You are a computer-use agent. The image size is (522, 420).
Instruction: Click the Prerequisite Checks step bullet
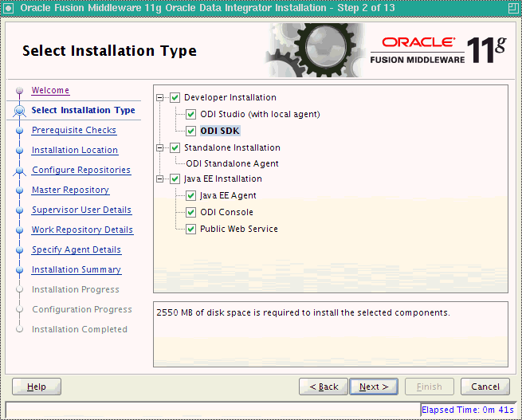(x=20, y=130)
